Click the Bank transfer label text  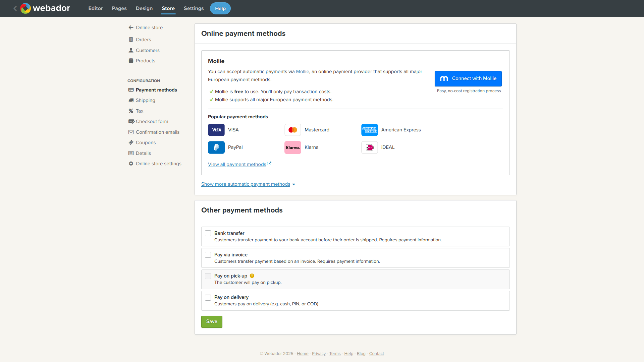point(229,233)
